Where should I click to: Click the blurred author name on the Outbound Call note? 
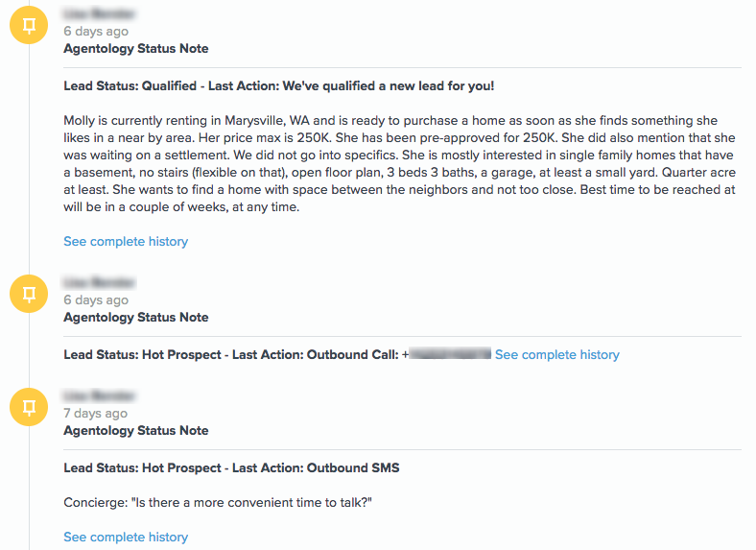(x=99, y=282)
